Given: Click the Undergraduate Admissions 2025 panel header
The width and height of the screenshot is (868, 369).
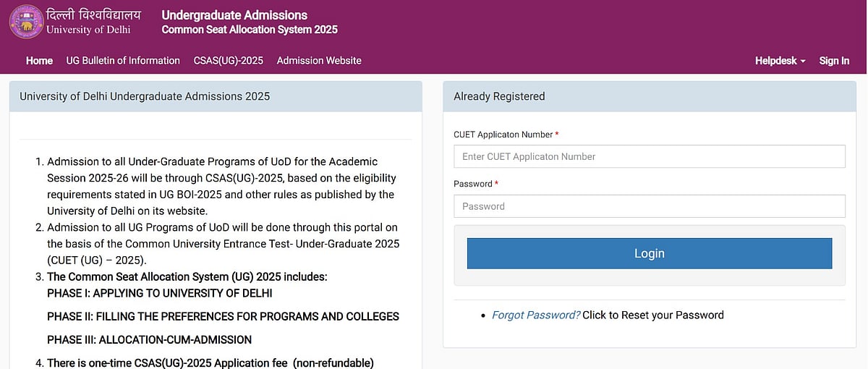Looking at the screenshot, I should pyautogui.click(x=145, y=96).
